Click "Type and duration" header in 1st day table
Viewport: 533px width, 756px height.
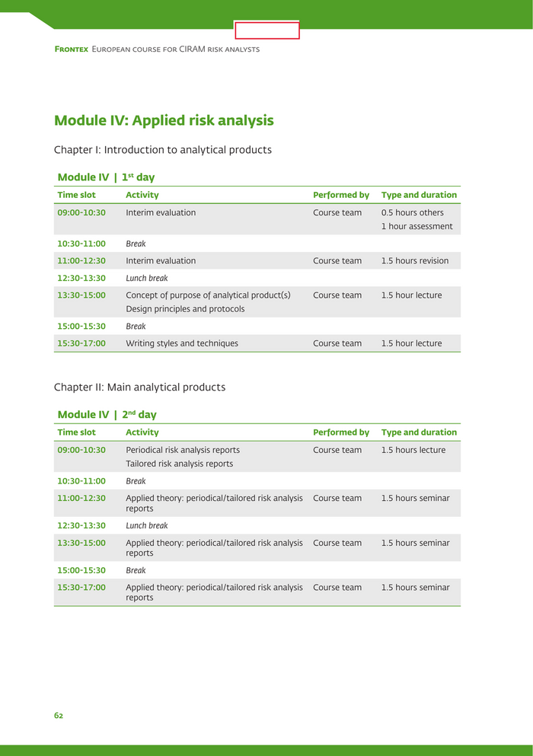419,195
